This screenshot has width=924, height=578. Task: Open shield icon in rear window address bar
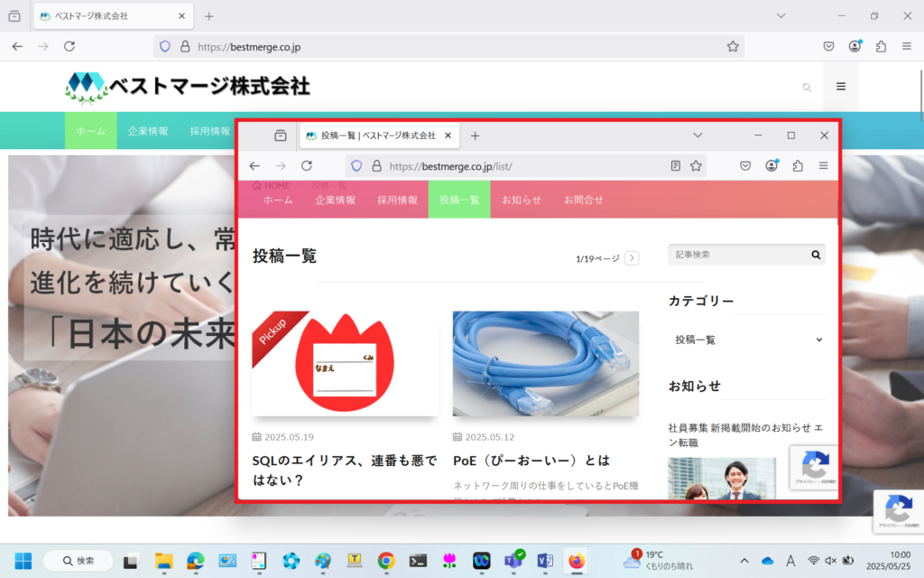point(165,47)
